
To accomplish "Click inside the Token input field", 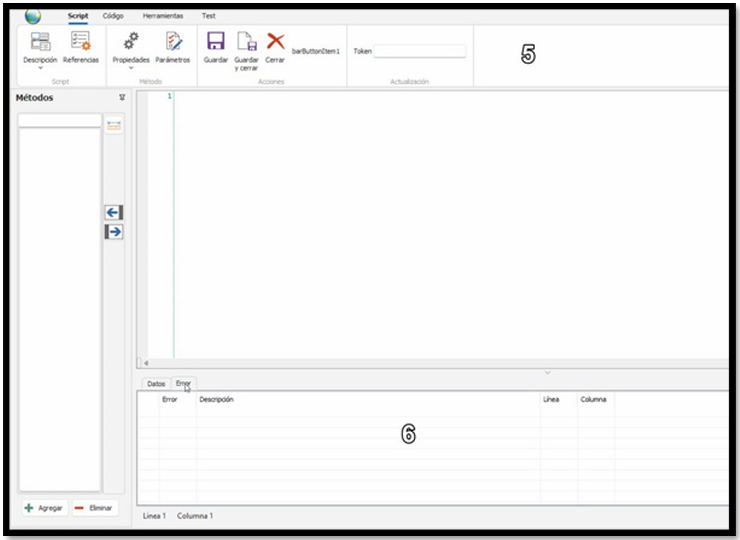I will (420, 51).
